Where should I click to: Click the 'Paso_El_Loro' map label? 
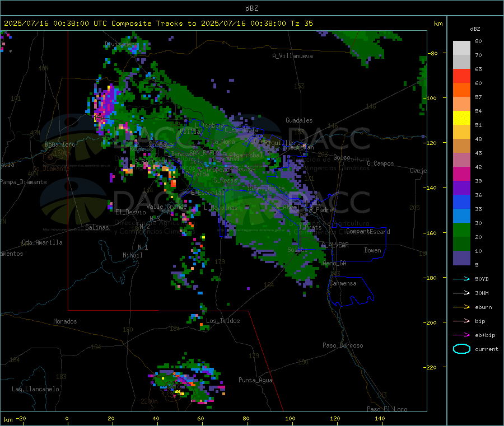(387, 409)
